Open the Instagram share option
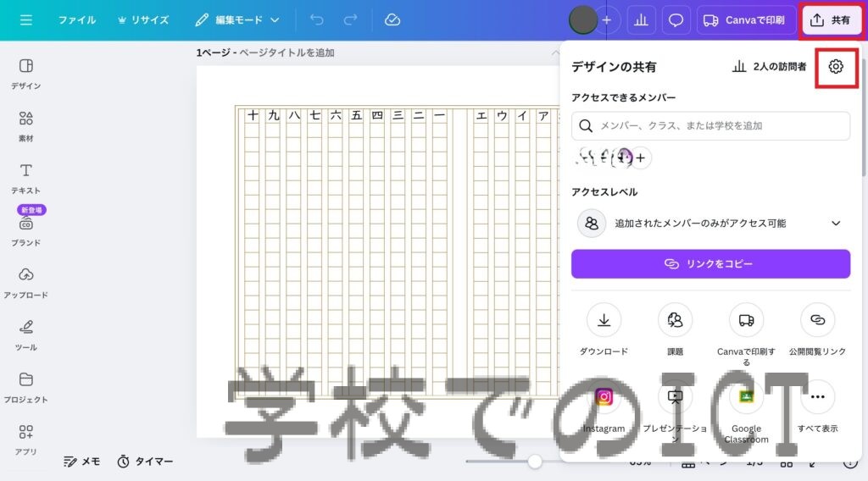 [604, 396]
